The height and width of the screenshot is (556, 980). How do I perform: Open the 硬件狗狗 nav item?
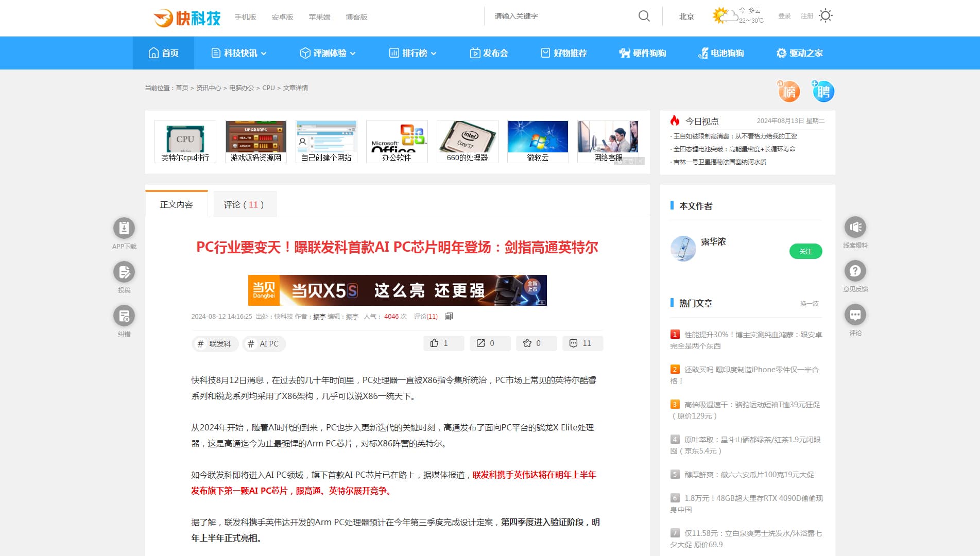(x=643, y=53)
